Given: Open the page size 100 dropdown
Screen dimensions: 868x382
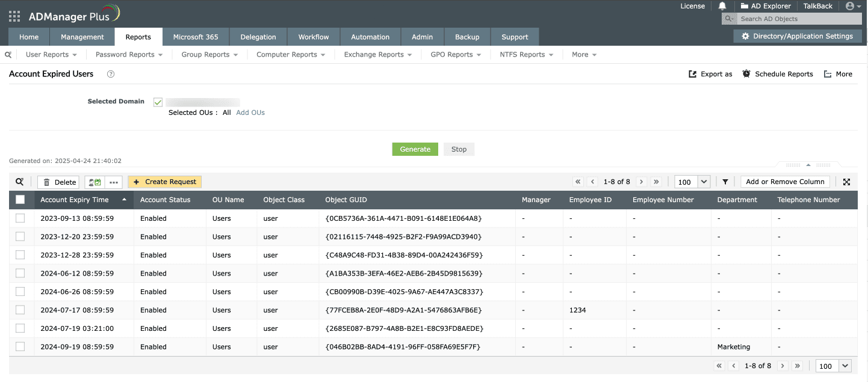Looking at the screenshot, I should [692, 181].
